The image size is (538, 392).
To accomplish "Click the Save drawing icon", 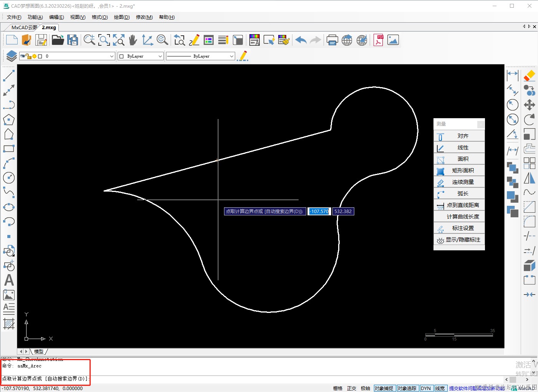I will (41, 40).
